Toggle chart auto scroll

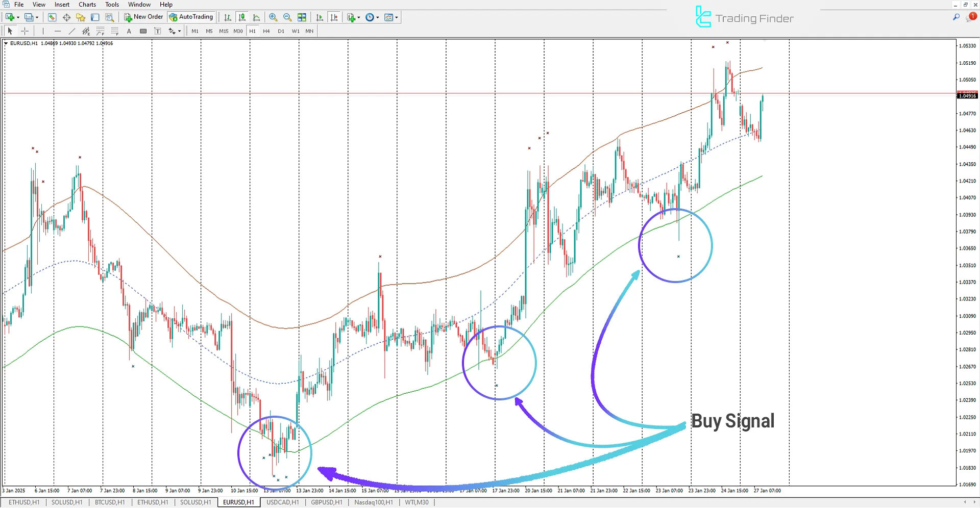pos(320,17)
